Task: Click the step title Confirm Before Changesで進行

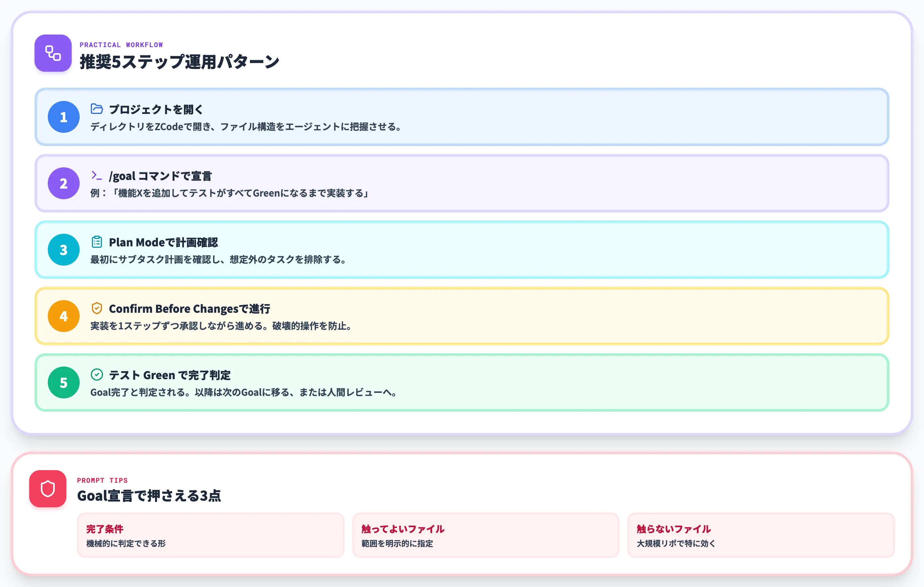Action: (190, 309)
